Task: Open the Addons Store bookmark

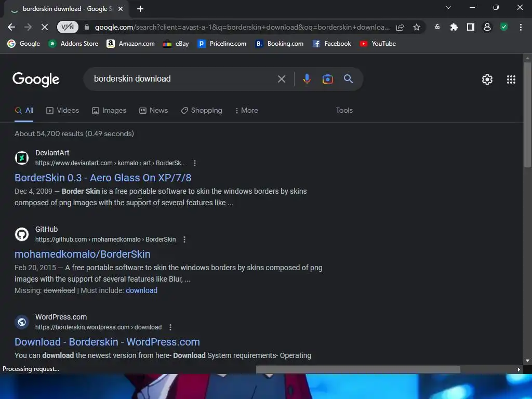Action: point(73,44)
